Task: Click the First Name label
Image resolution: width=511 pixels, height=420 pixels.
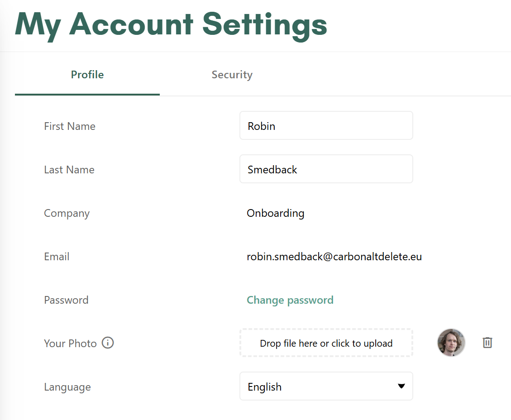Action: point(70,126)
